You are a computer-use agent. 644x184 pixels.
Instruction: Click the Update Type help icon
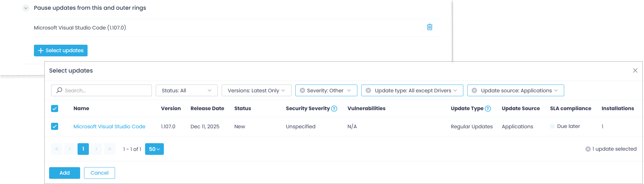[488, 109]
